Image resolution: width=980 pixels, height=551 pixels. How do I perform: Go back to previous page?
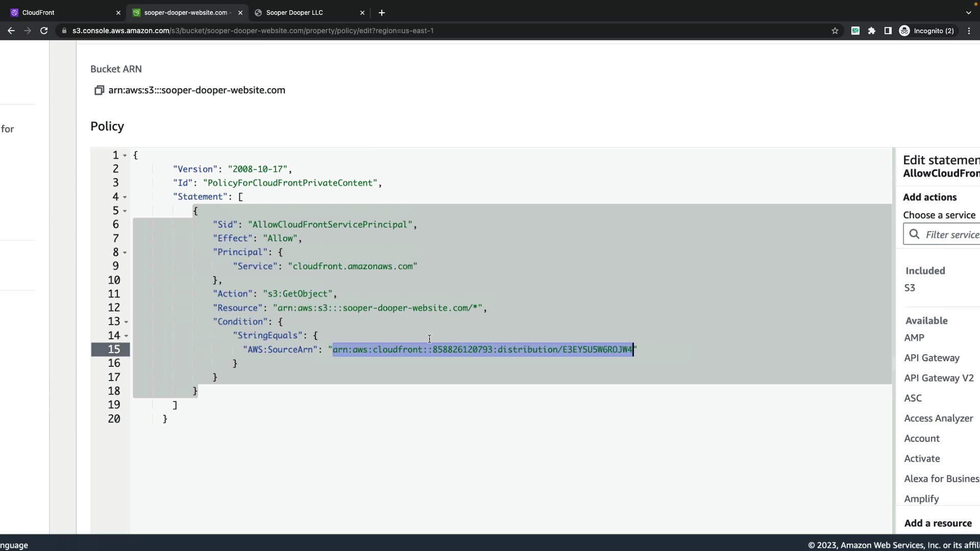pyautogui.click(x=11, y=31)
